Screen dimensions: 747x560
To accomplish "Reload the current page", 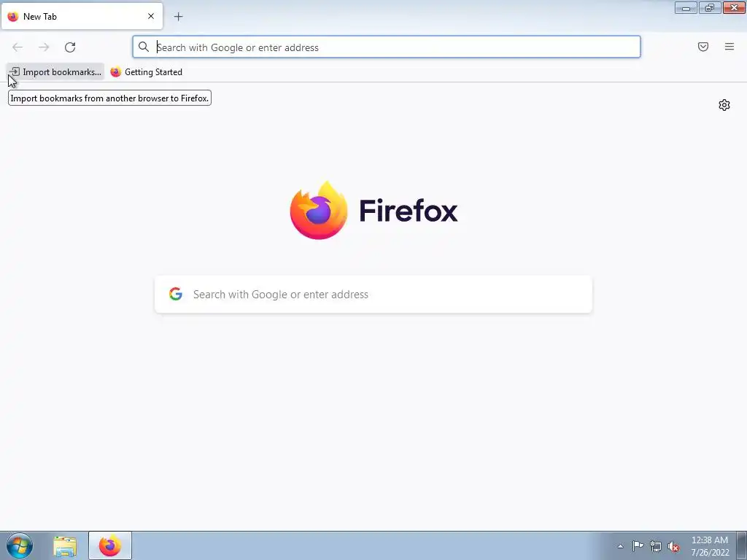I will pyautogui.click(x=70, y=47).
